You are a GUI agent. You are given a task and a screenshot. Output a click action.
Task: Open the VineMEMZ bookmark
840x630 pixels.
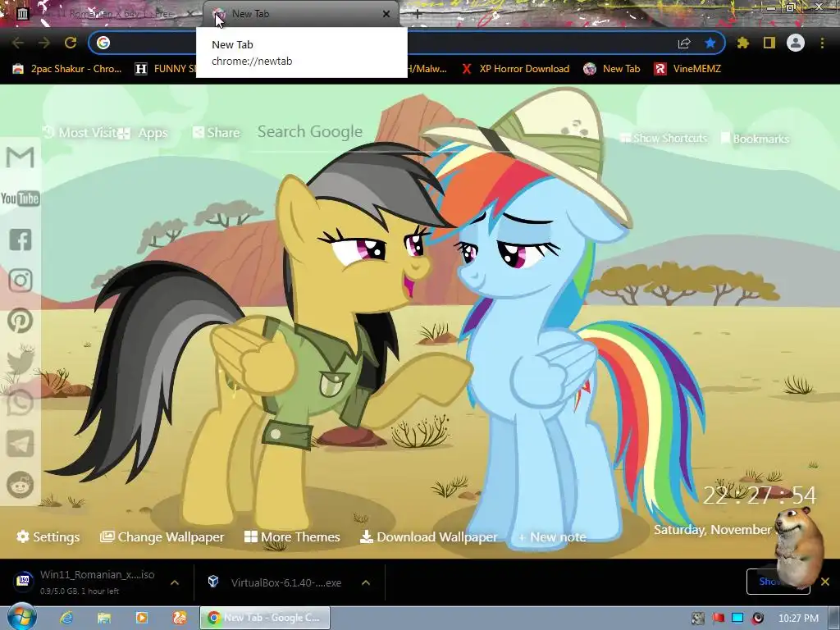(688, 69)
